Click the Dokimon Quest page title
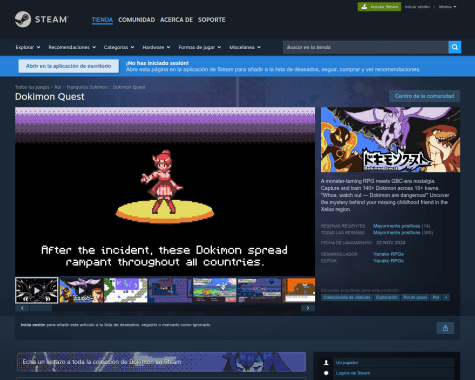475x380 pixels. [50, 97]
